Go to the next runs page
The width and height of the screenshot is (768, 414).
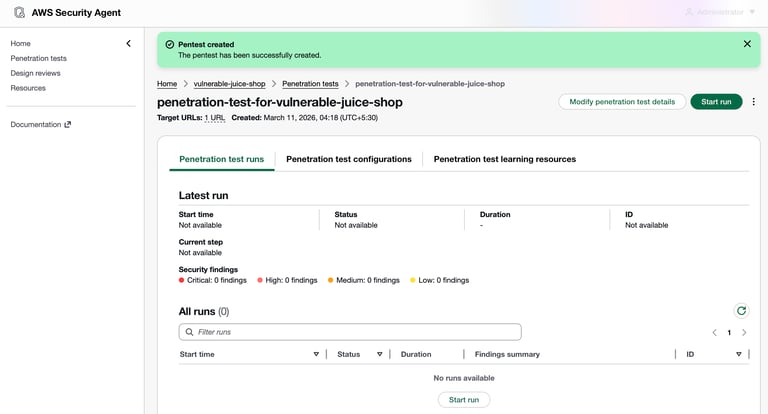[x=744, y=333]
